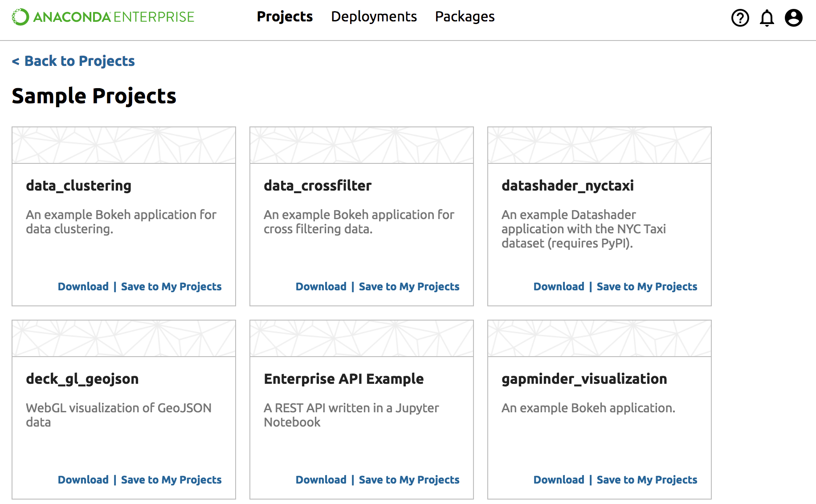Open the user account menu icon
This screenshot has height=504, width=816.
pyautogui.click(x=792, y=18)
